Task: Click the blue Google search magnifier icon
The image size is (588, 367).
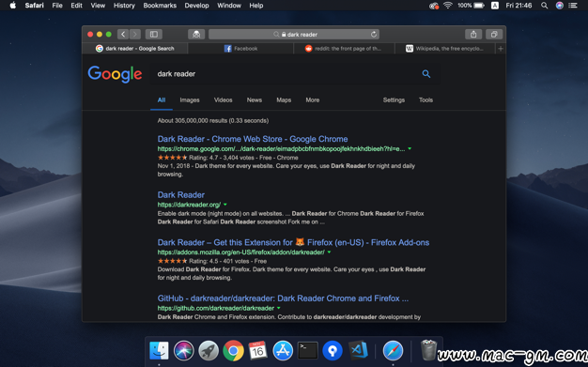Action: coord(426,74)
